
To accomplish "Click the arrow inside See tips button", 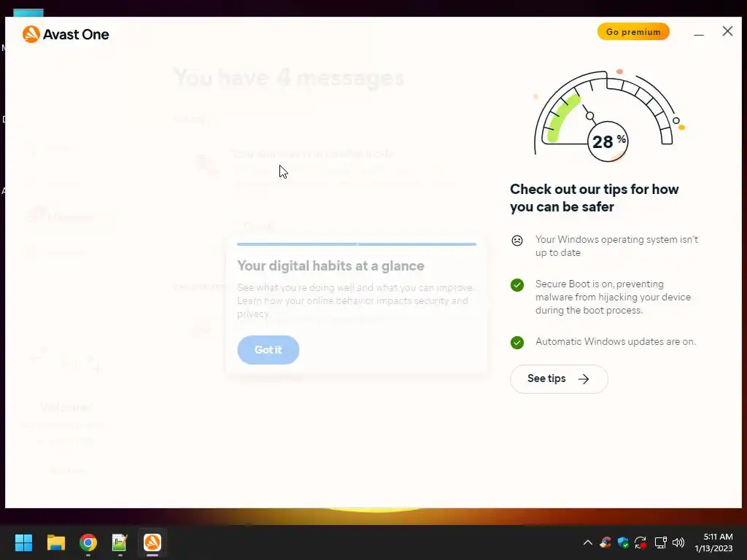I will (584, 379).
